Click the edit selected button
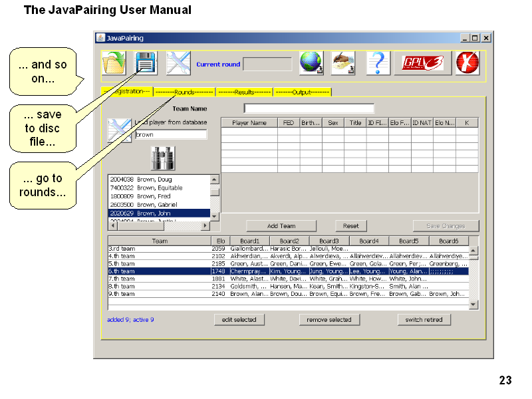Viewport: 532px width, 399px height. [x=239, y=320]
